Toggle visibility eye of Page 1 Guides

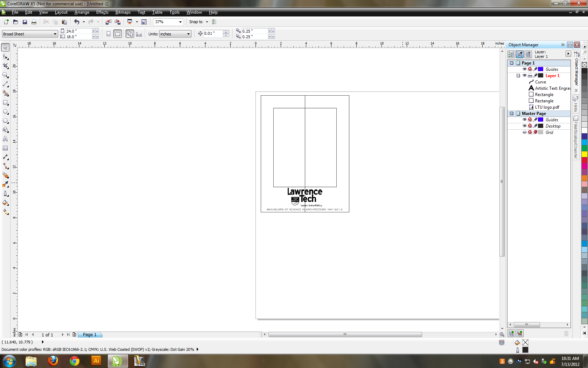(524, 69)
